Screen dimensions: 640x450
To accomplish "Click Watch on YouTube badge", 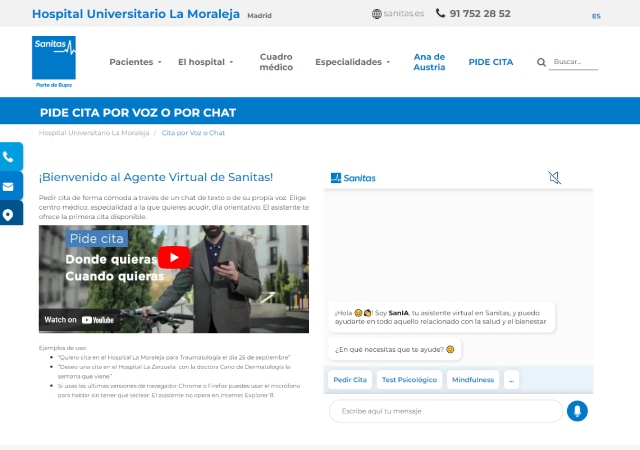I will 79,320.
